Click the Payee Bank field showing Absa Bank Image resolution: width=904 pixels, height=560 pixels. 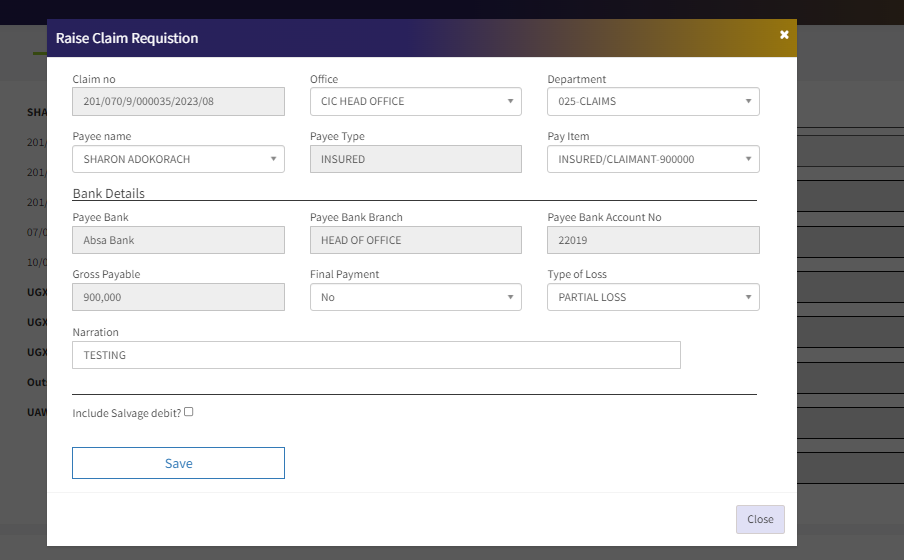(x=178, y=240)
